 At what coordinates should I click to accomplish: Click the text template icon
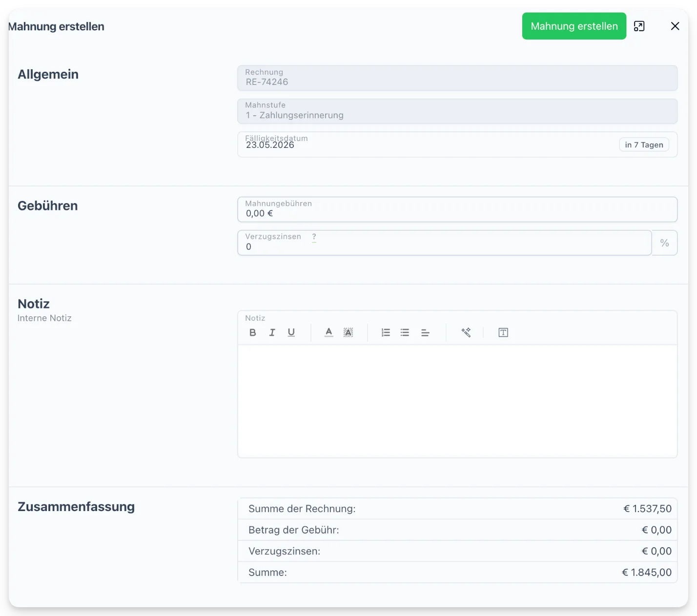point(503,332)
